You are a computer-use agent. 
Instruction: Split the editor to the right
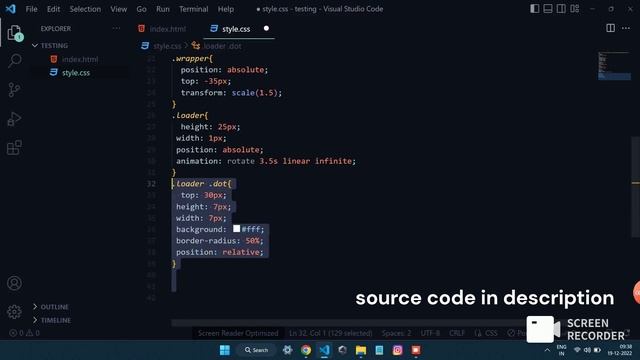tap(610, 28)
